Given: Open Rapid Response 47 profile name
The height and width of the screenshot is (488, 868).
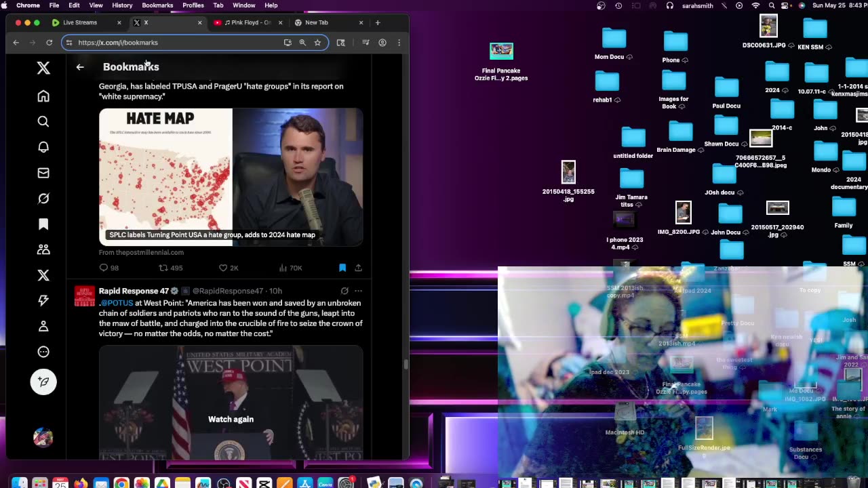Looking at the screenshot, I should [134, 291].
